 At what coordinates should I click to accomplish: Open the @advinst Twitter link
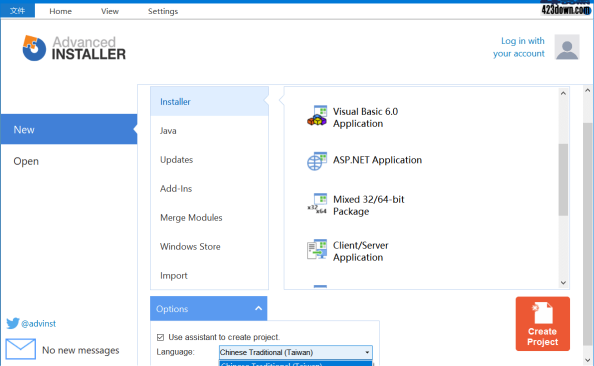coord(38,324)
